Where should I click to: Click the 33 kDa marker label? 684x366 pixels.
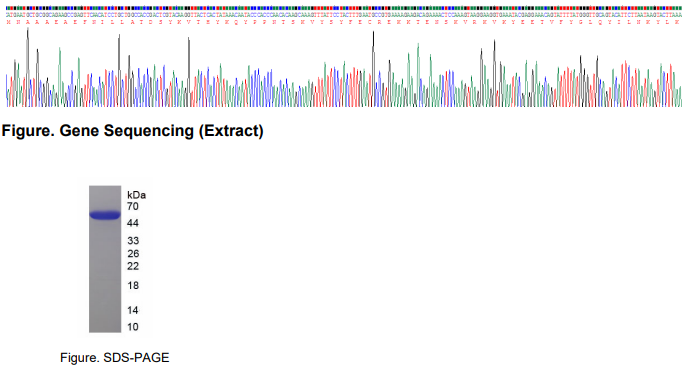(x=133, y=241)
